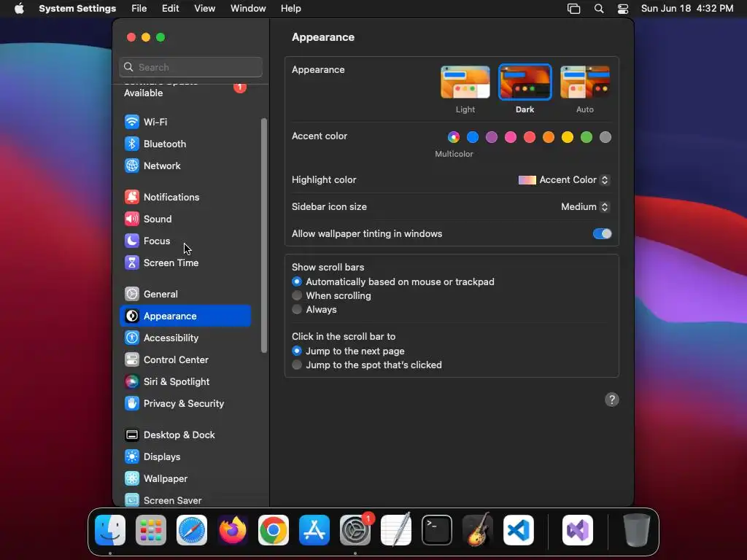Pick the red accent color

point(530,137)
